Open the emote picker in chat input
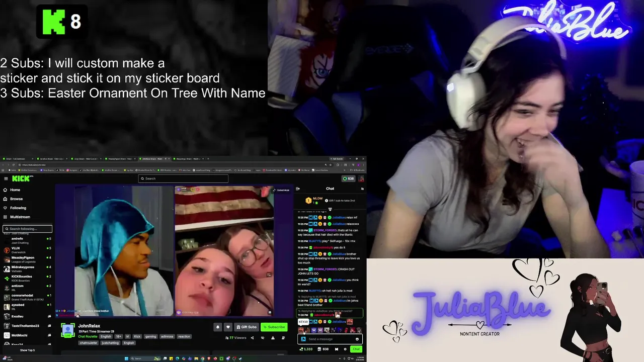 357,339
